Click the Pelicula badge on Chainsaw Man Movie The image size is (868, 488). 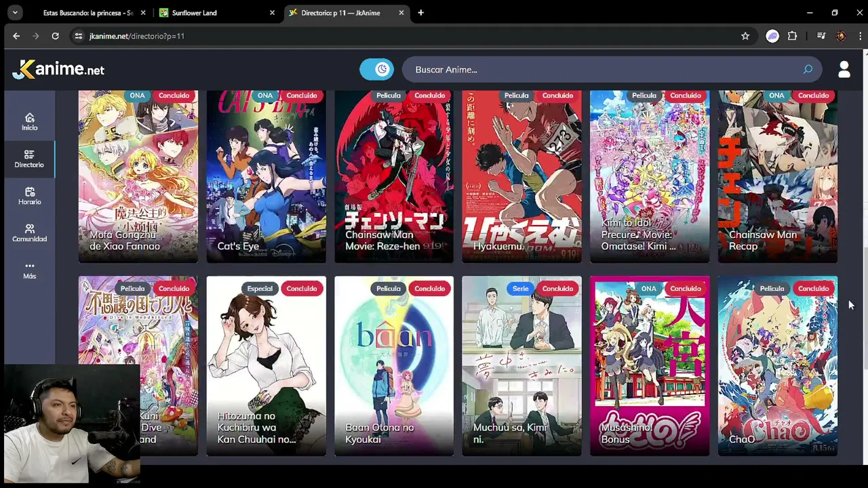point(389,96)
